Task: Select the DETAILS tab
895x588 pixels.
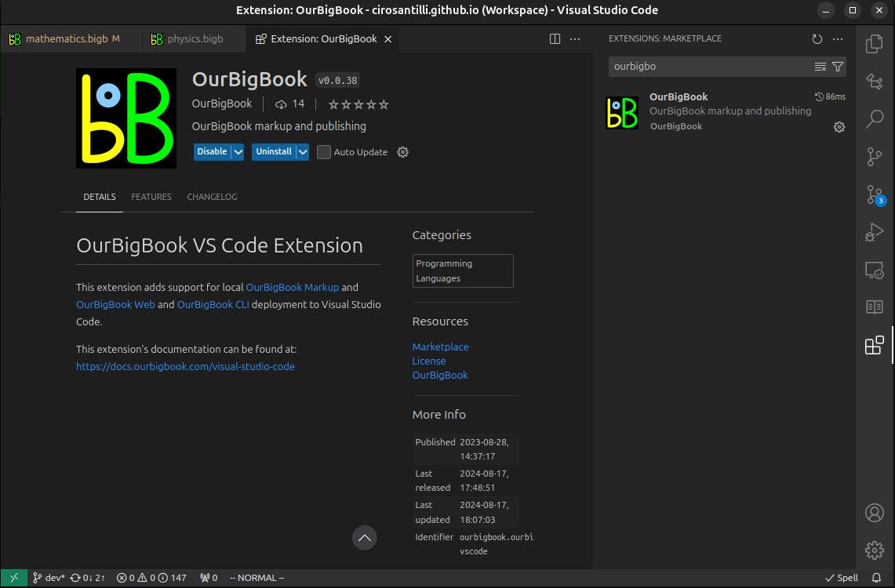Action: [100, 197]
